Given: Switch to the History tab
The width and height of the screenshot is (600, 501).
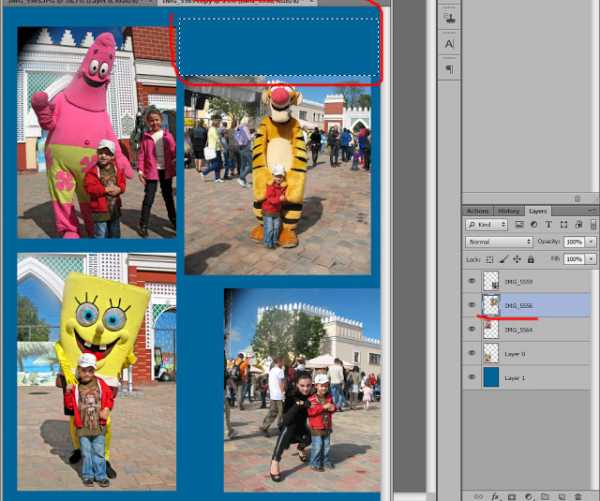Looking at the screenshot, I should 508,211.
